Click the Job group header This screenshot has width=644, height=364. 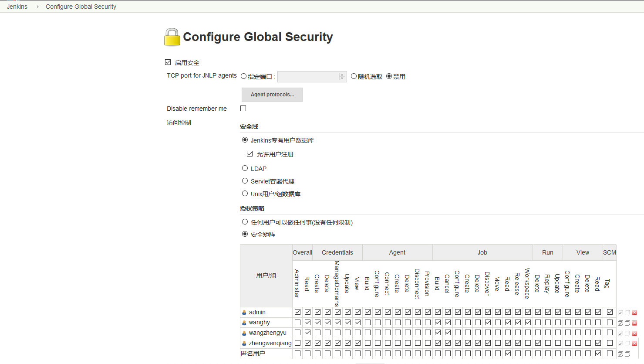[x=482, y=252]
